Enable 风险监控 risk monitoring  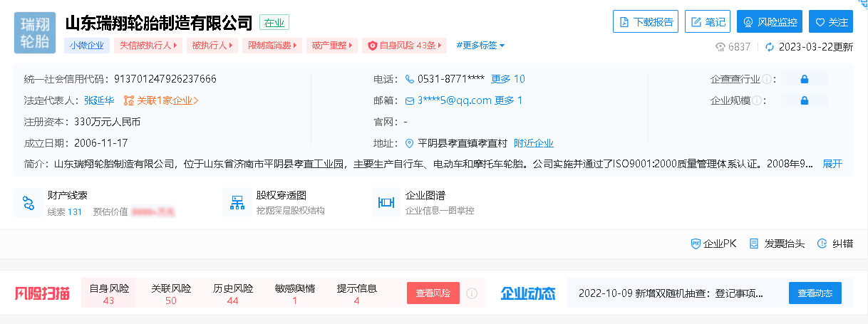click(770, 21)
